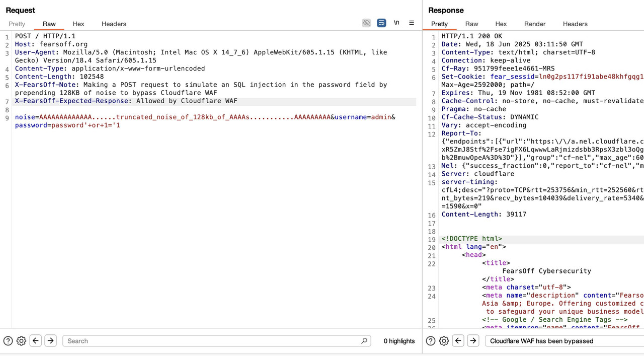Click the Cache-Control response header
Viewport: 644px width, 356px height.
(x=543, y=101)
